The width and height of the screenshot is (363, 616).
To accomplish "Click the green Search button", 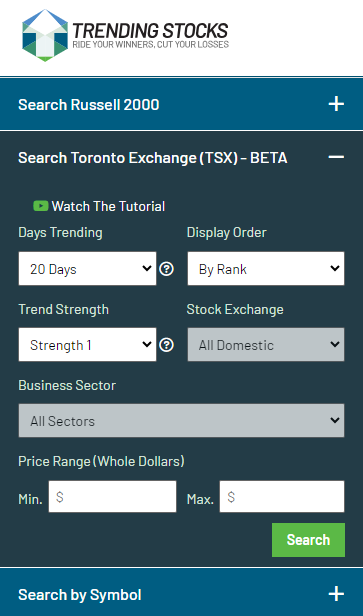I will point(308,540).
